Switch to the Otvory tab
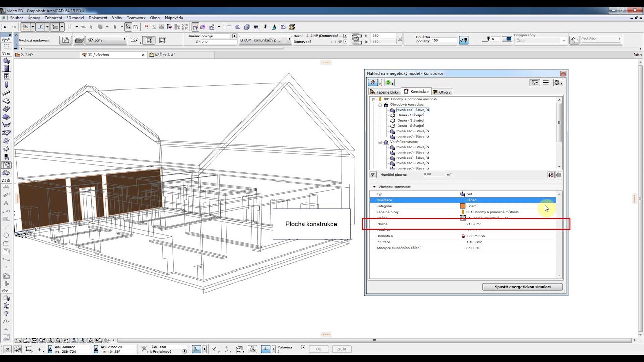This screenshot has height=362, width=644. [442, 92]
